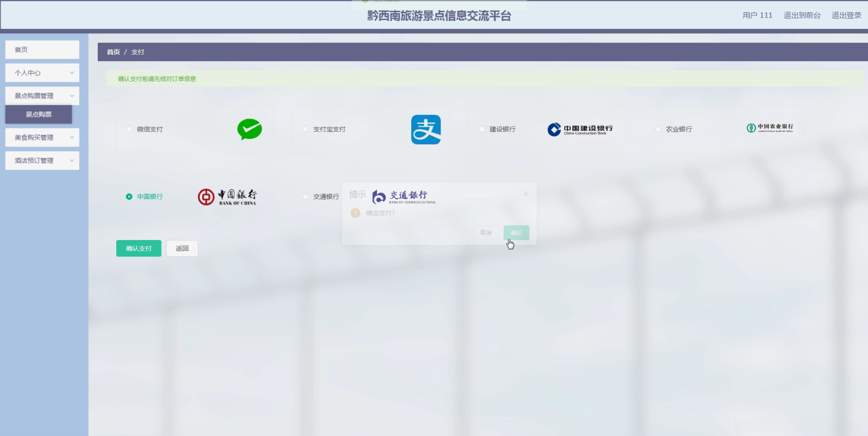Collapse the 景点购票管理 menu arrow
This screenshot has width=868, height=436.
coord(72,96)
